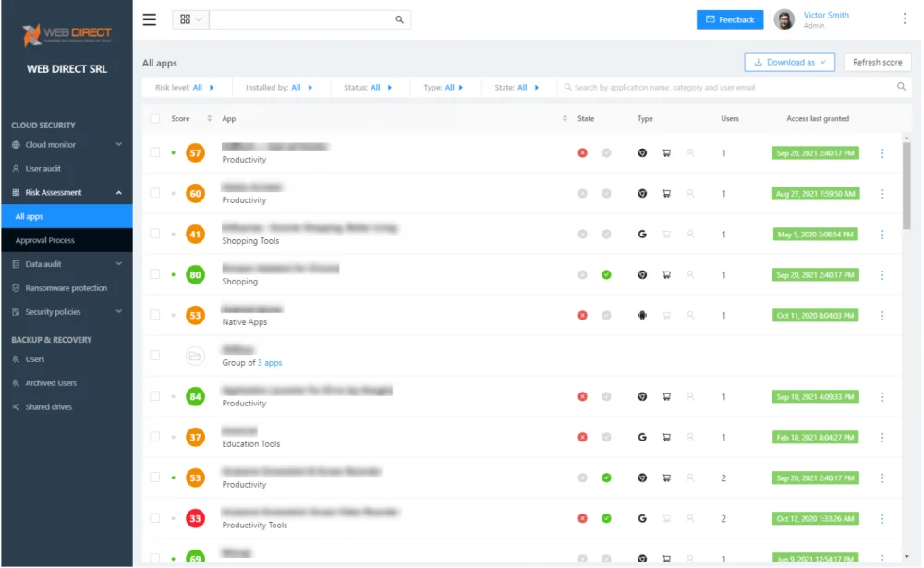Open the hamburger menu icon

coord(150,19)
